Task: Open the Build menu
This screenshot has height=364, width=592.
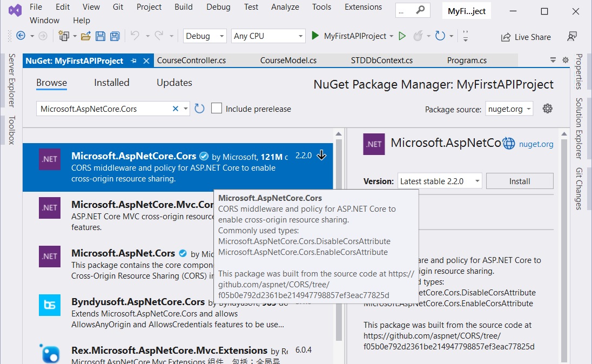Action: point(184,7)
